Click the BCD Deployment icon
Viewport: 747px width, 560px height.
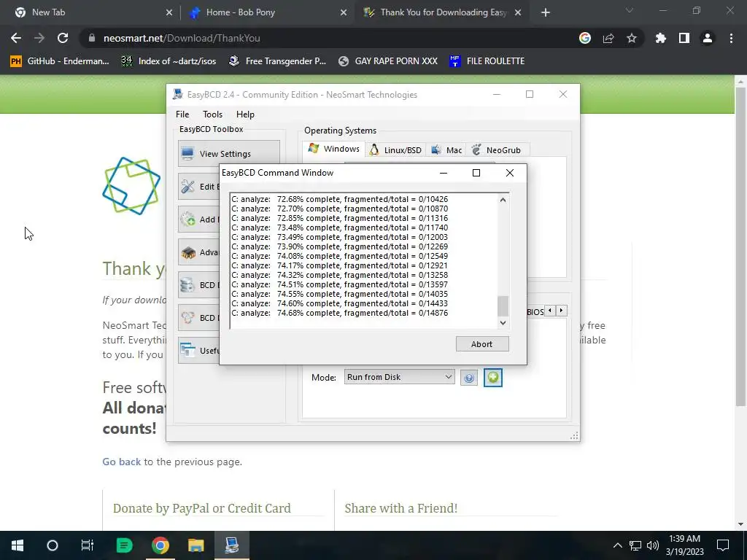click(187, 318)
